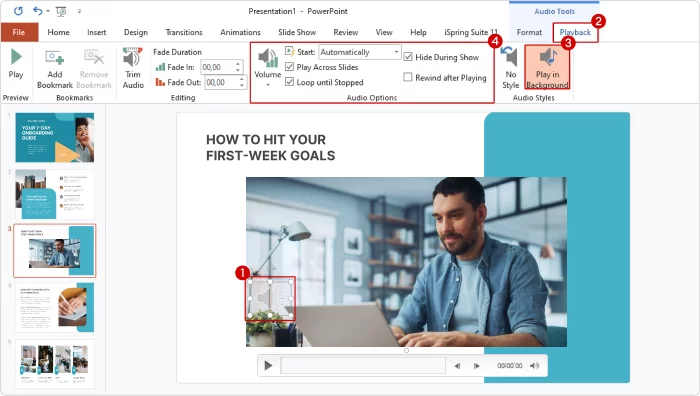Click Start From Beginning quick access icon
700x396 pixels.
(61, 11)
